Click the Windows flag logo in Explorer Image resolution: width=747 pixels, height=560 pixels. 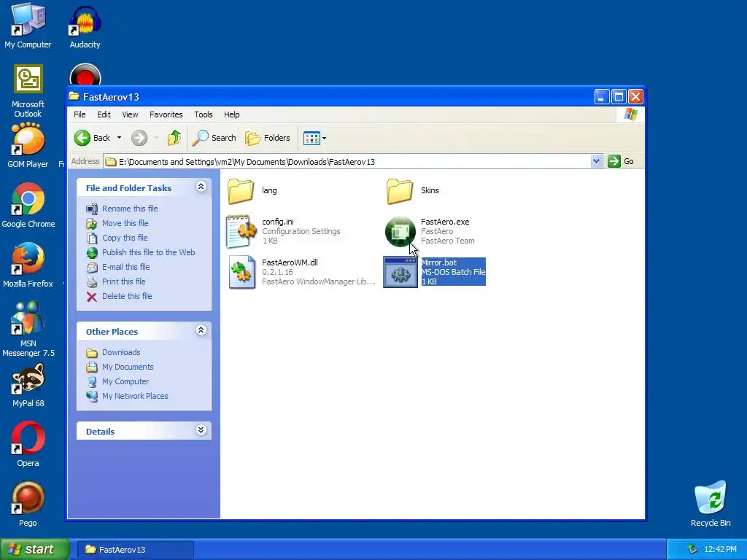pos(631,114)
